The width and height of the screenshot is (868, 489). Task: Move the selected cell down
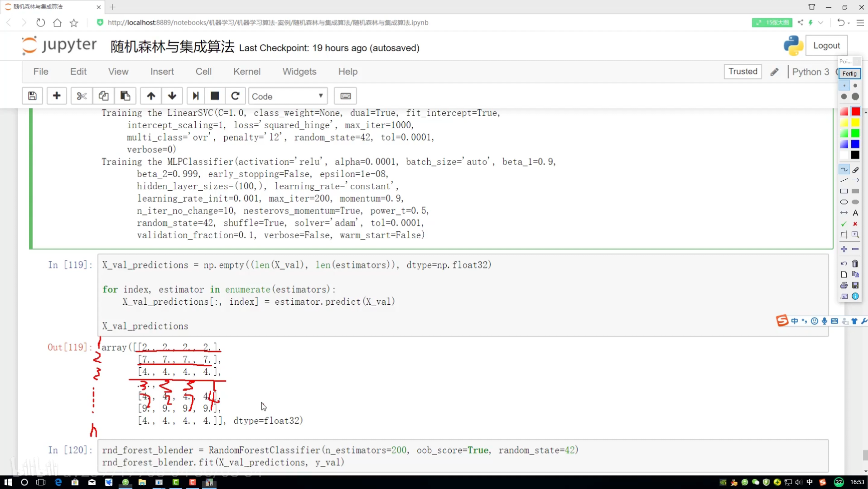tap(172, 96)
